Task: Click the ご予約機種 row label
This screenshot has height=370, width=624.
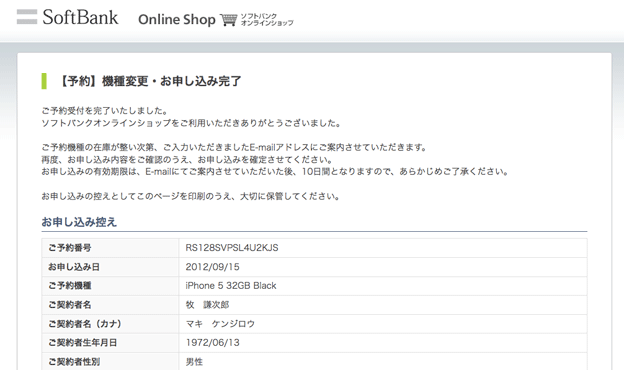Action: pos(70,286)
